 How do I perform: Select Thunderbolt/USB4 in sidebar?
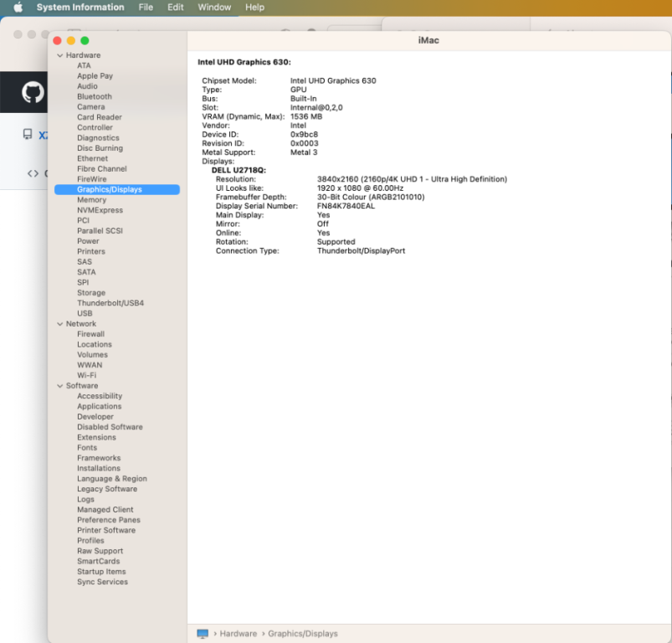coord(110,303)
